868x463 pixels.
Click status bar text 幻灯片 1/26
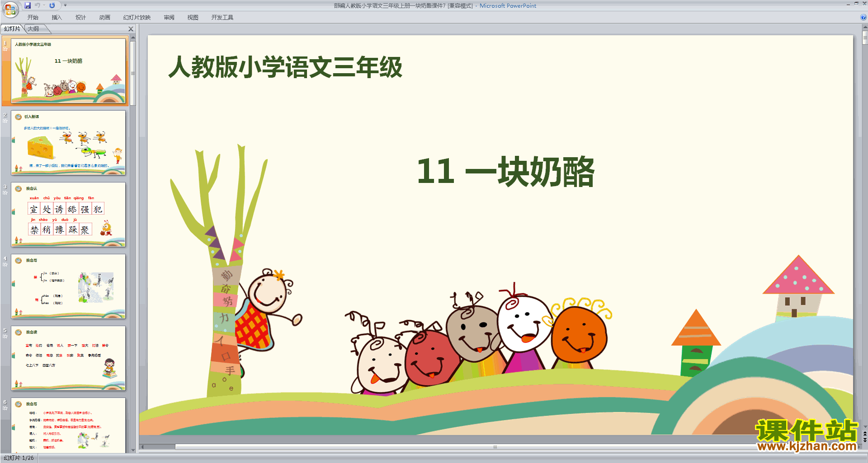pyautogui.click(x=19, y=458)
